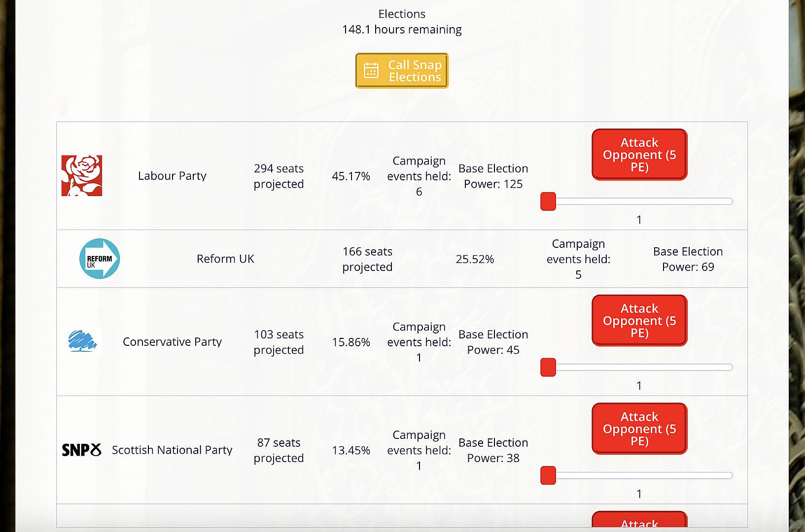805x532 pixels.
Task: Click Reform UK's 25.52% vote share
Action: pyautogui.click(x=475, y=259)
